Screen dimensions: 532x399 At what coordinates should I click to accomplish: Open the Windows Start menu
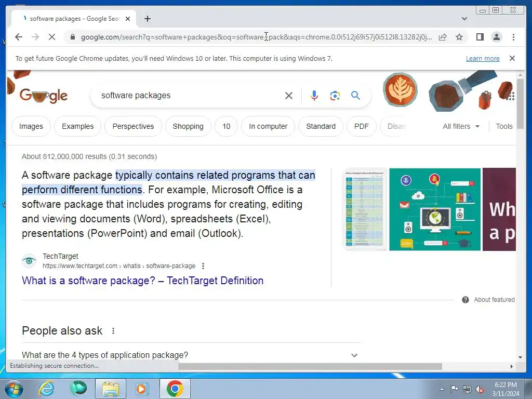point(14,389)
